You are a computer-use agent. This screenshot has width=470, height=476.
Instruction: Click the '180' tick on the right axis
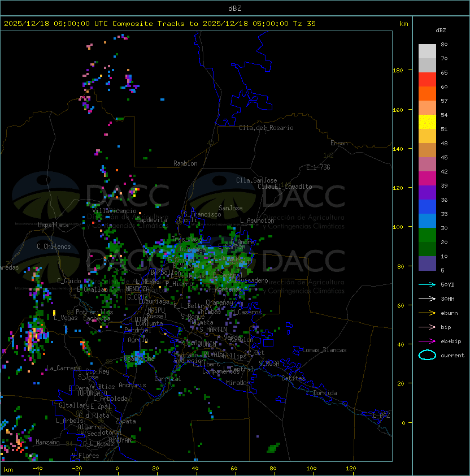(x=398, y=71)
